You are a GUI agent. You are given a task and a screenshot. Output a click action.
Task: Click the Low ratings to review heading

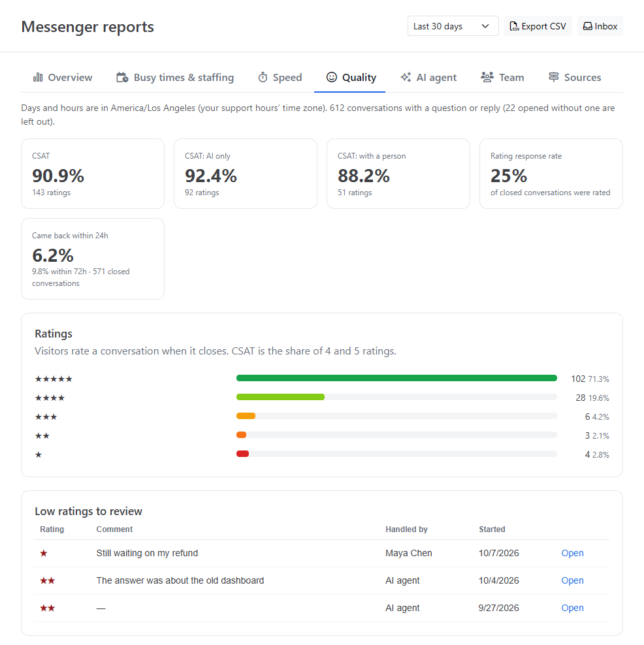(x=88, y=511)
